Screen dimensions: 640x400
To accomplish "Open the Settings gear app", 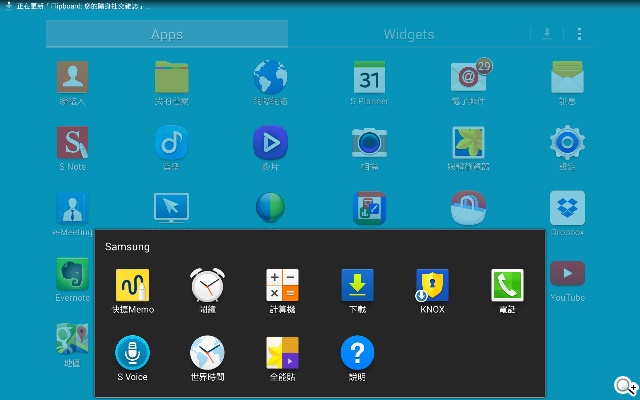I will tap(567, 143).
